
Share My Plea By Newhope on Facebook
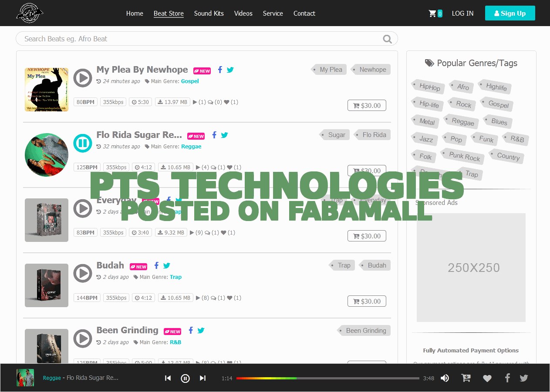tap(220, 70)
